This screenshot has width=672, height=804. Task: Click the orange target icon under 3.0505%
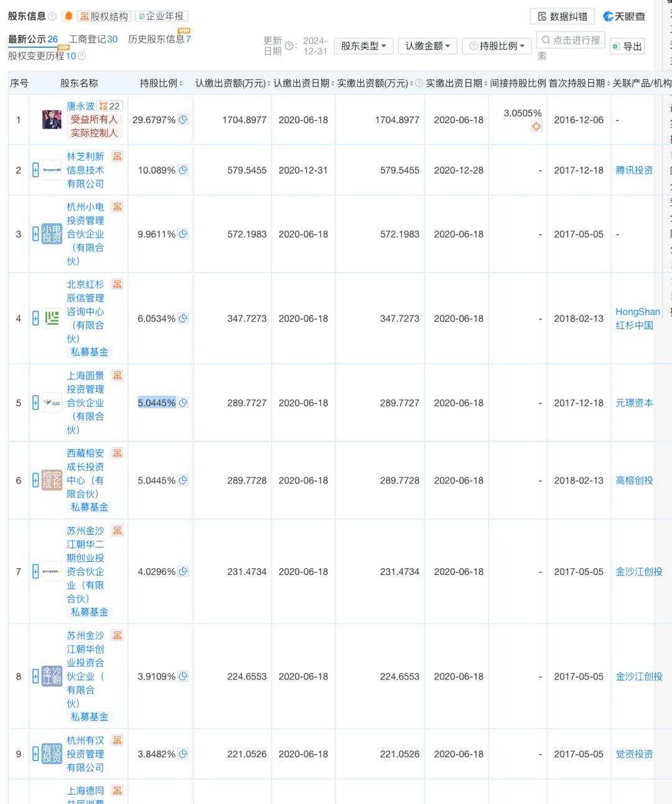click(x=536, y=127)
